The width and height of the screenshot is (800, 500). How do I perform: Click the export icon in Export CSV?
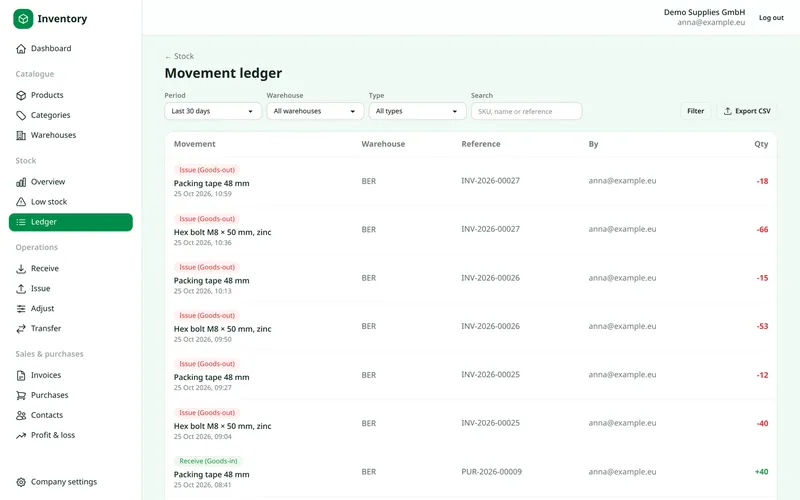point(728,111)
